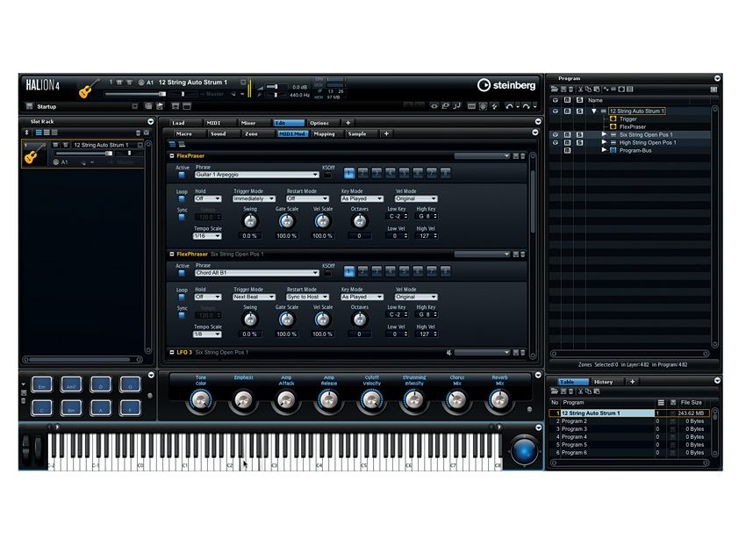Click trash icon in Slot Rack toolbar
746x560 pixels.
click(138, 133)
